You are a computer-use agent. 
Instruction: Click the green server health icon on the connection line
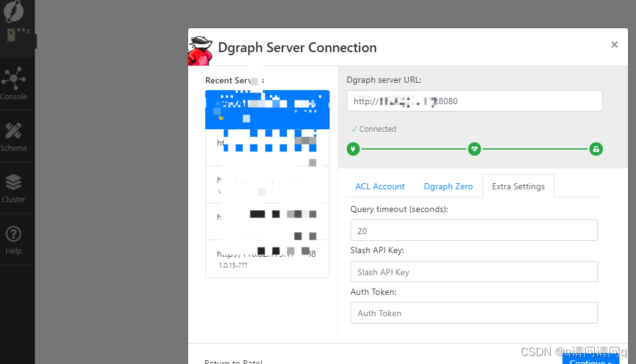353,148
